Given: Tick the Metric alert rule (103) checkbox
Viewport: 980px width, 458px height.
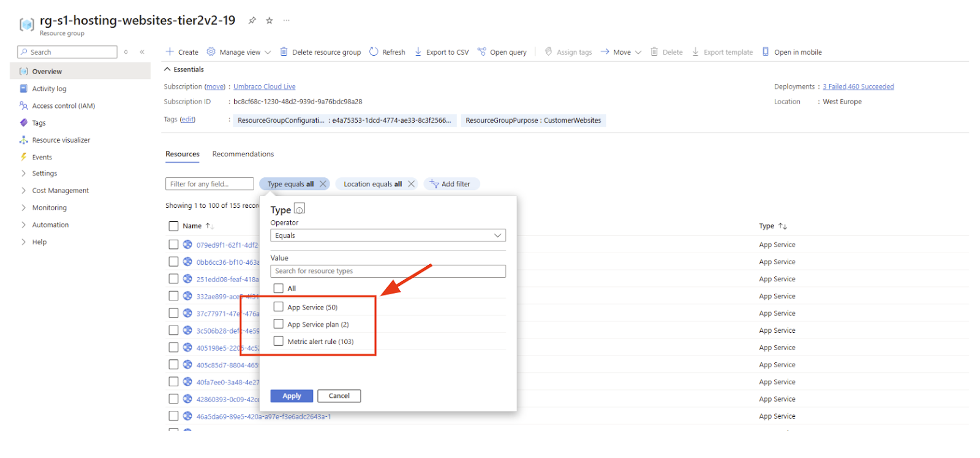Looking at the screenshot, I should click(279, 342).
